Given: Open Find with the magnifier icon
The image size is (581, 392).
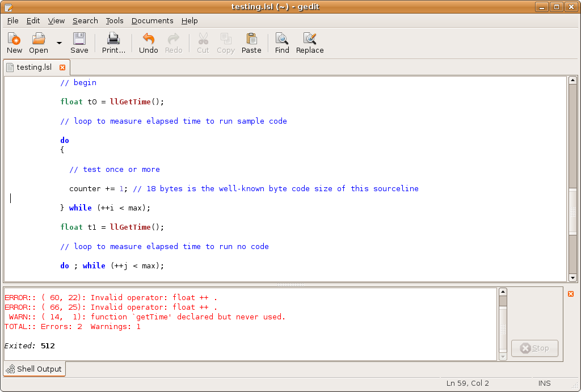Looking at the screenshot, I should (282, 39).
